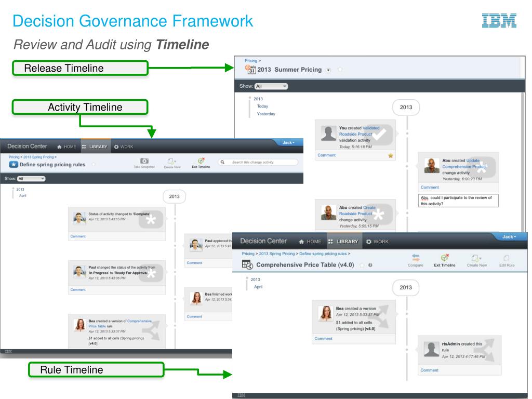The height and width of the screenshot is (399, 532).
Task: Click rtsAdmin avatar in Rule timeline
Action: [x=431, y=349]
